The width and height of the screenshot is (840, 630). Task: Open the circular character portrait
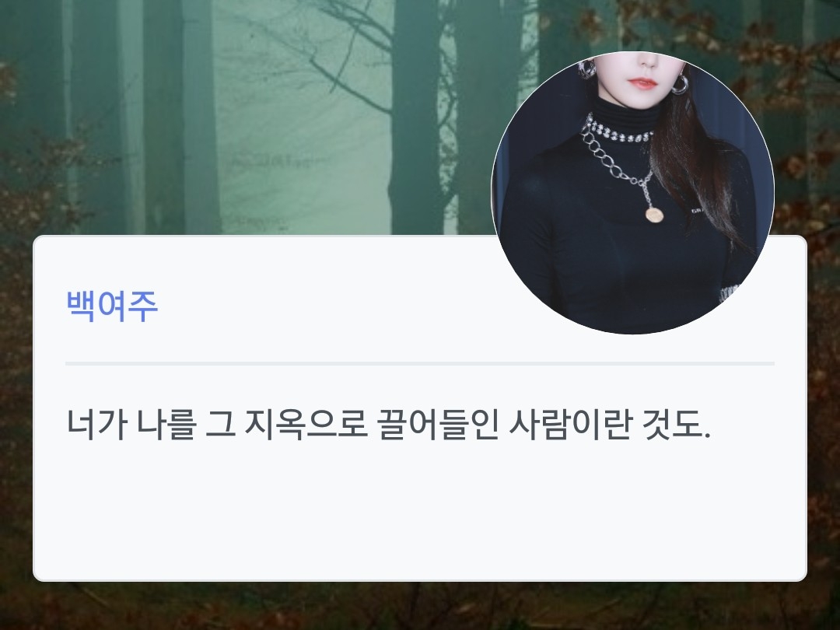click(x=632, y=193)
